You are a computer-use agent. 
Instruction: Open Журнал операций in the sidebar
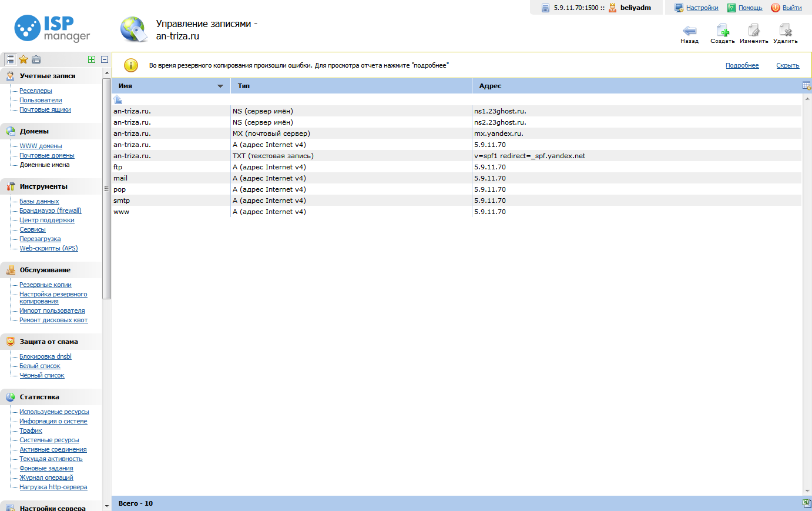point(46,477)
